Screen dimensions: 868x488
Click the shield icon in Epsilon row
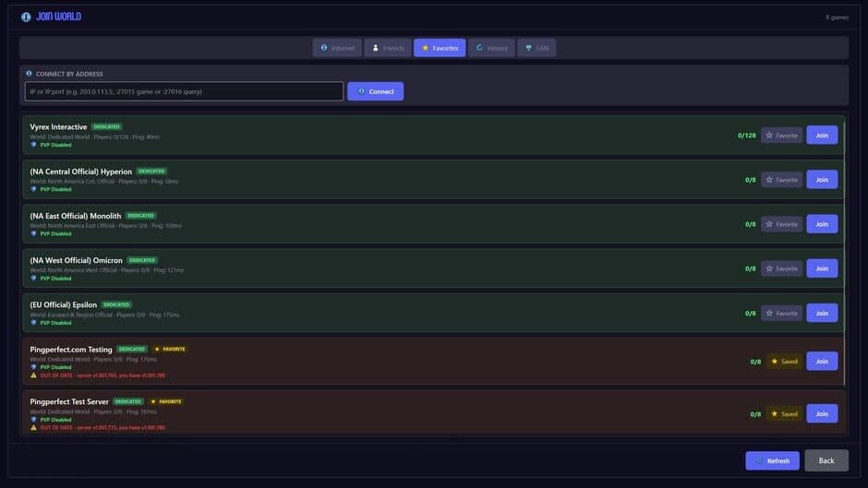34,323
